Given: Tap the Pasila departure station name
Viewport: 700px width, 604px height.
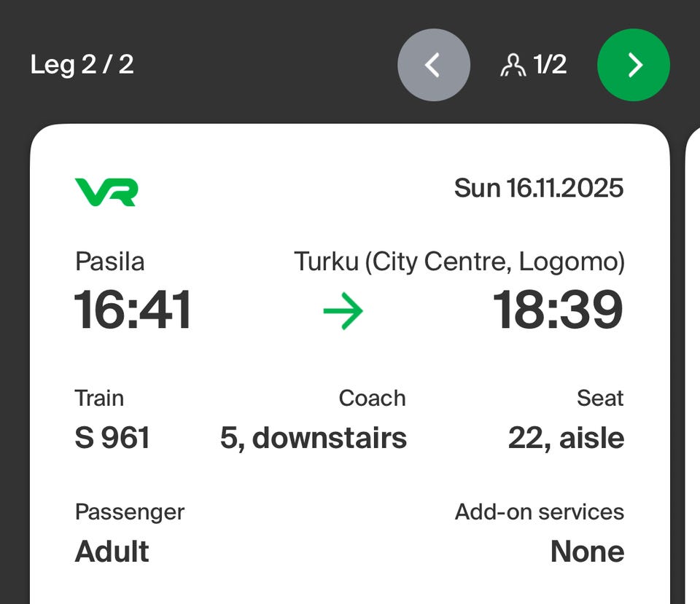Looking at the screenshot, I should 109,262.
